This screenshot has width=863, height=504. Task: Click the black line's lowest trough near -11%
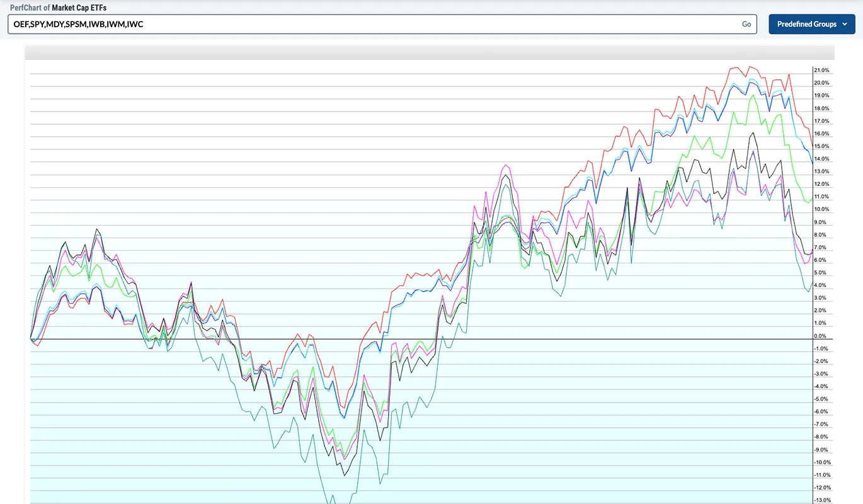(344, 475)
